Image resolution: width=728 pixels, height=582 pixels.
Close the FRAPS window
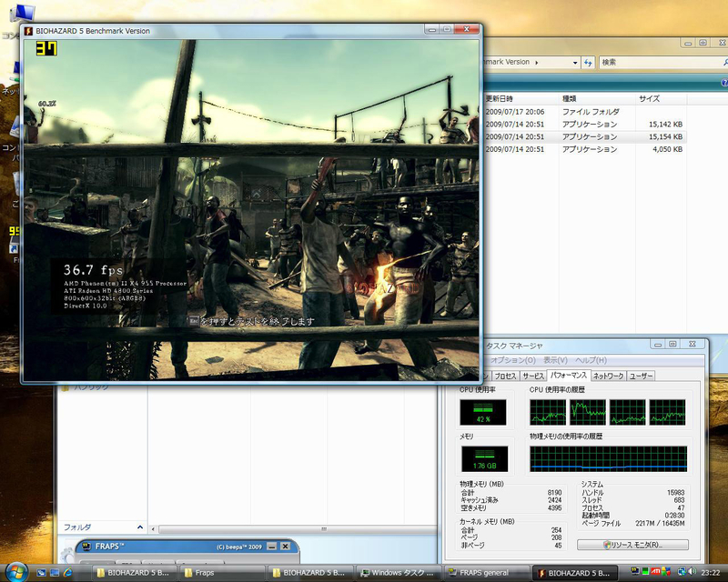click(285, 547)
